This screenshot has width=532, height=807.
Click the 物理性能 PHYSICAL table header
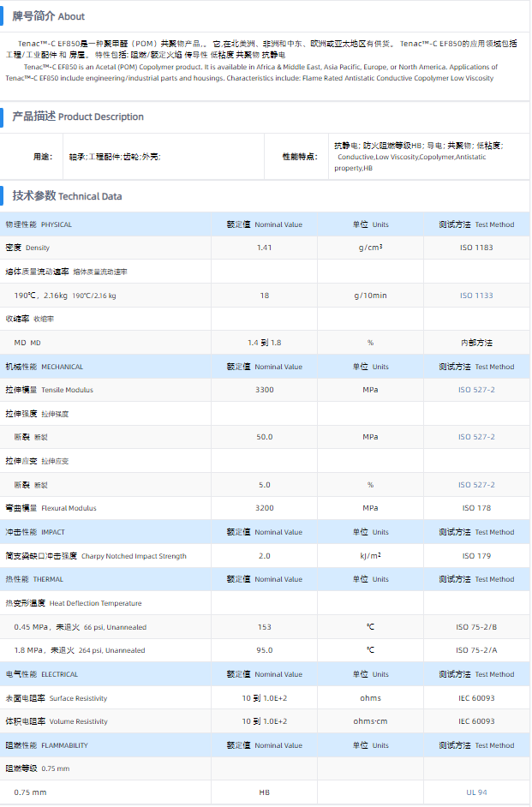[x=39, y=224]
